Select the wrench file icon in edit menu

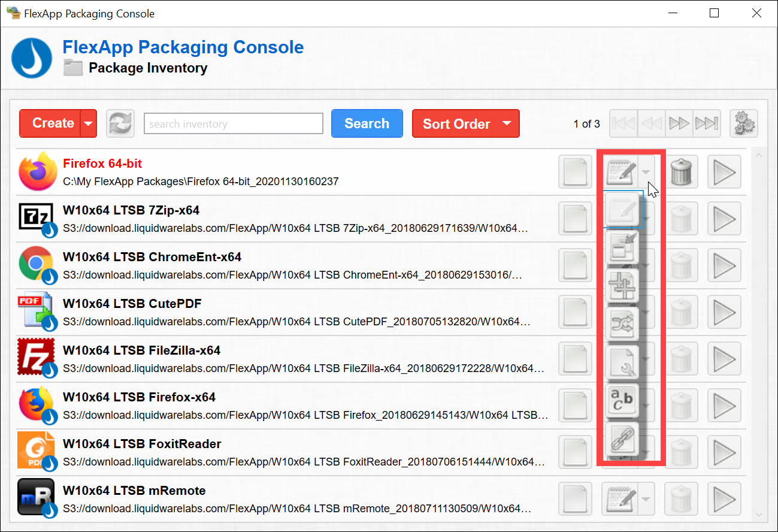point(622,362)
